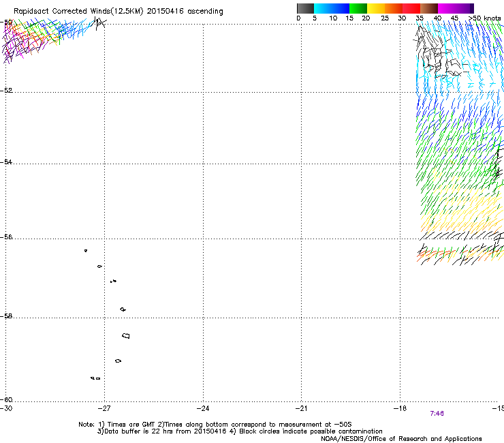Click the northernmost small island outline near -56

point(86,251)
